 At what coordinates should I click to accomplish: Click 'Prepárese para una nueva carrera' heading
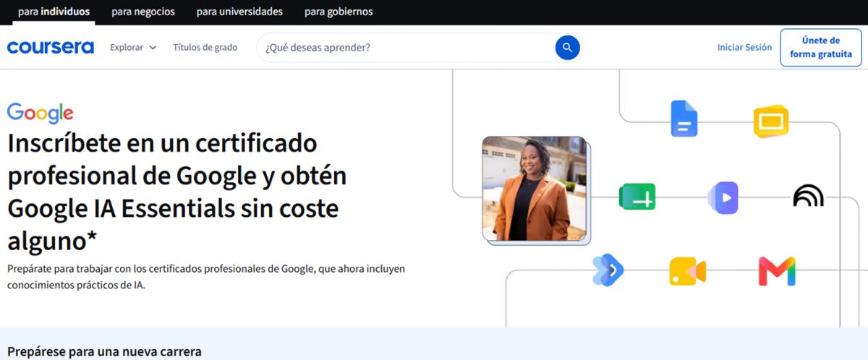coord(104,352)
